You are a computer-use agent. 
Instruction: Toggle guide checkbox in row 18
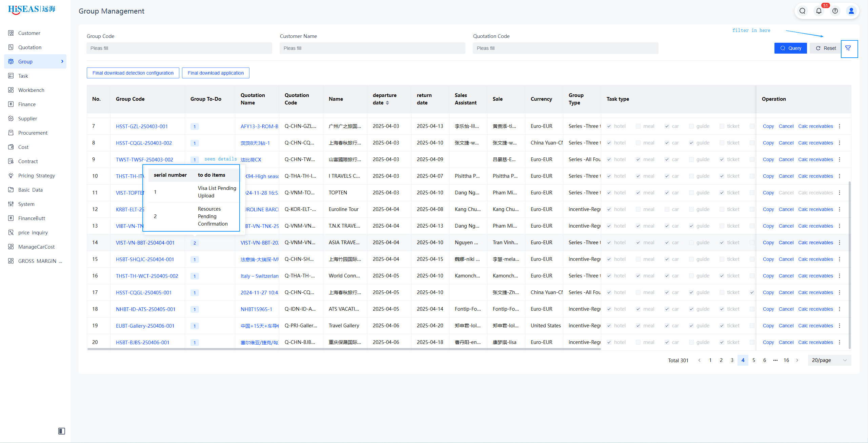[x=691, y=309]
